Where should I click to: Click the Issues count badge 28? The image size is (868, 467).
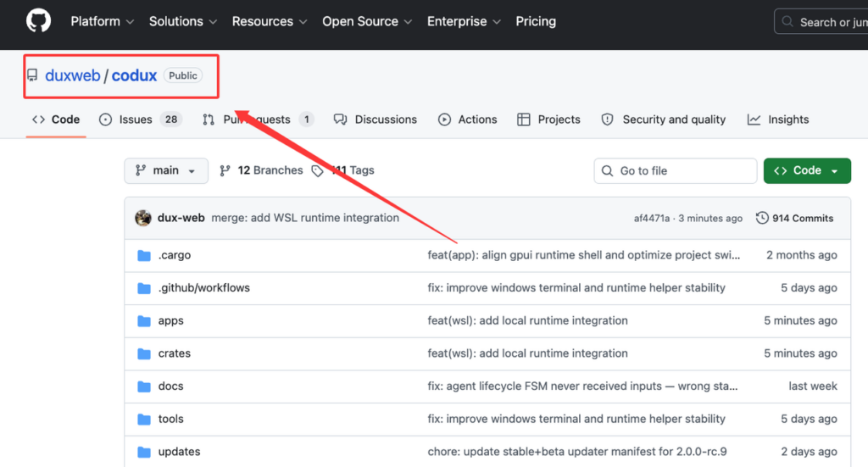tap(171, 120)
